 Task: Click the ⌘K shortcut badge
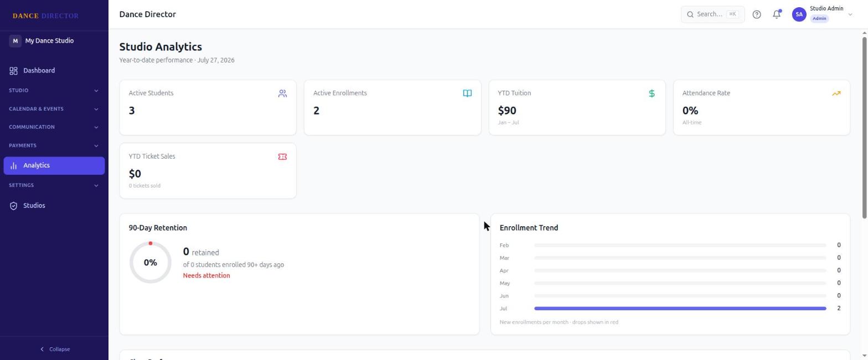[733, 14]
